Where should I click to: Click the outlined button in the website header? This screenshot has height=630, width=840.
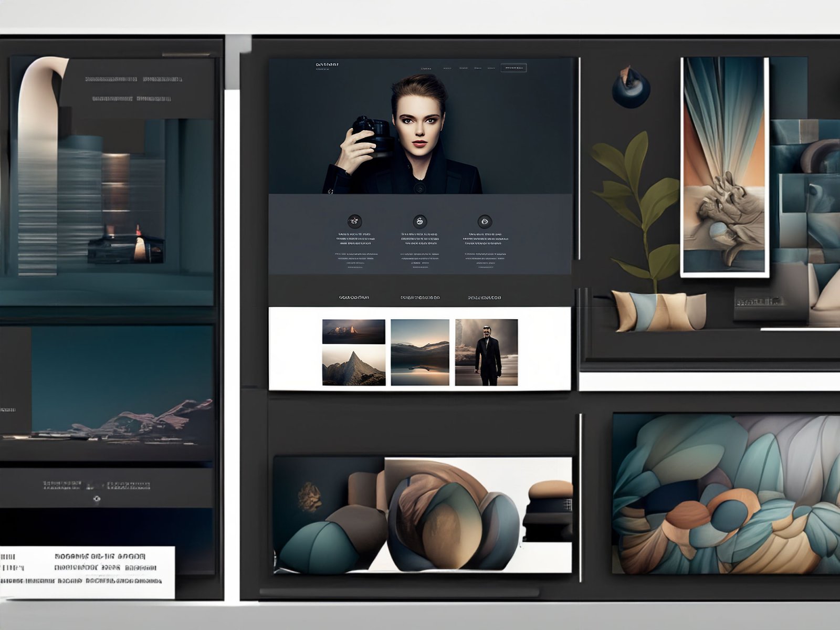point(513,68)
